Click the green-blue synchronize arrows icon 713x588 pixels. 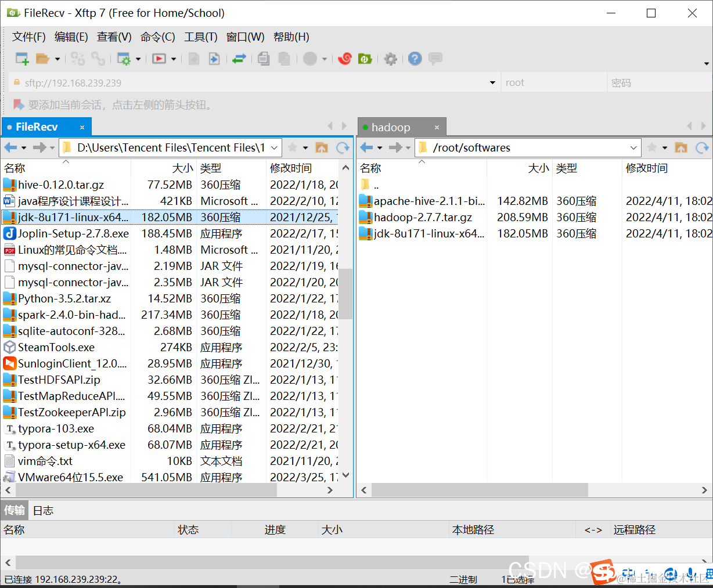[239, 59]
